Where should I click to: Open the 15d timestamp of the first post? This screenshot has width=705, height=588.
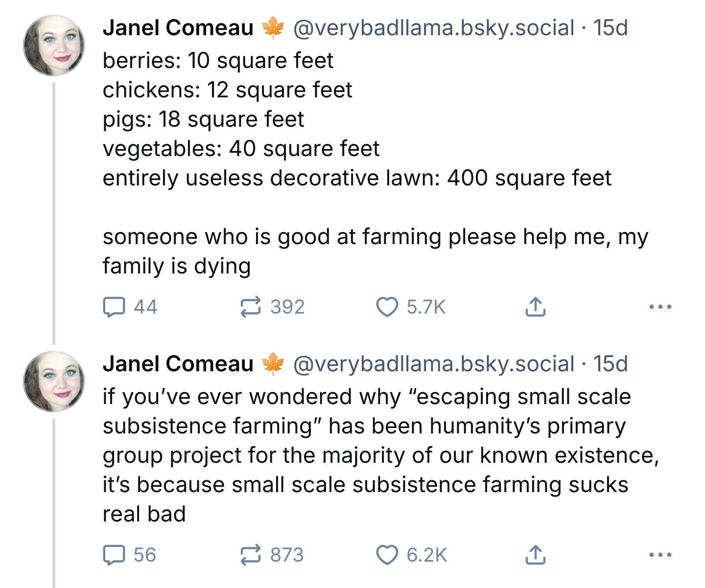pos(611,28)
